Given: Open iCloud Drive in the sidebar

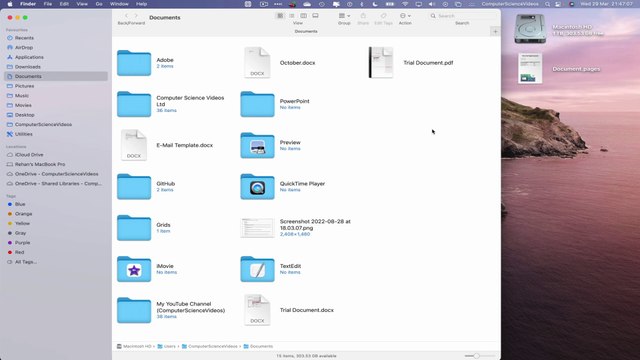Looking at the screenshot, I should pos(29,155).
